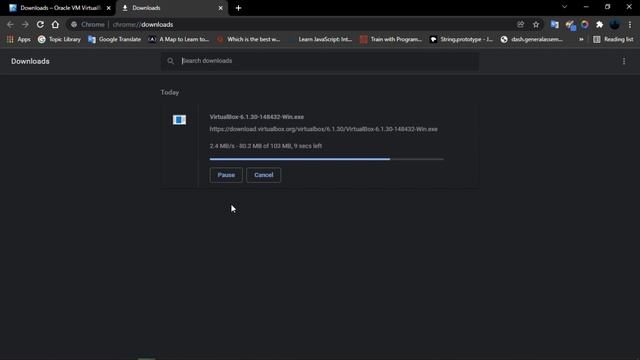This screenshot has height=360, width=640.
Task: Open Chrome's three-dot main menu
Action: (630, 24)
